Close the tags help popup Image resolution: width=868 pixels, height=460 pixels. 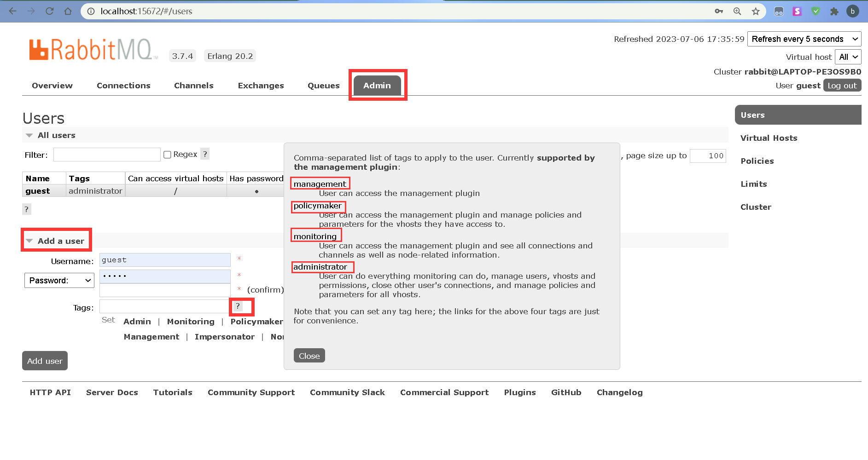(x=309, y=356)
